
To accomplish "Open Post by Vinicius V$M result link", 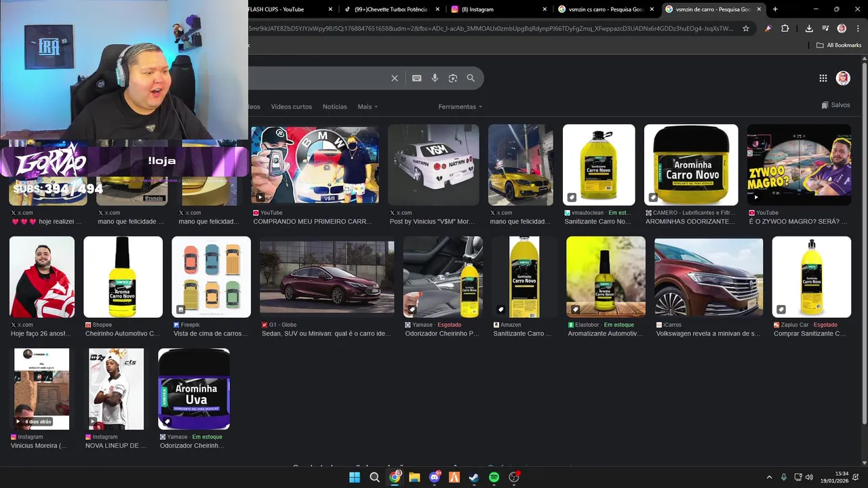I will 431,222.
